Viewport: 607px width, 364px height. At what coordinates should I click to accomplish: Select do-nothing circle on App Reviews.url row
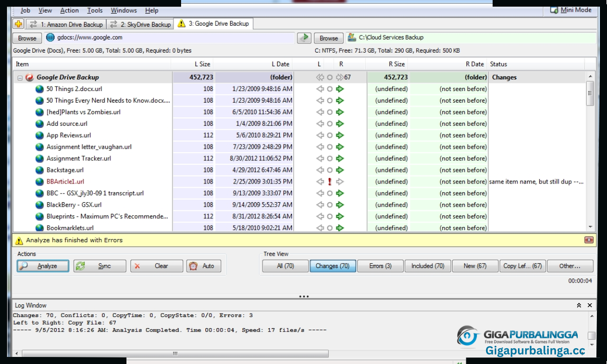[330, 135]
